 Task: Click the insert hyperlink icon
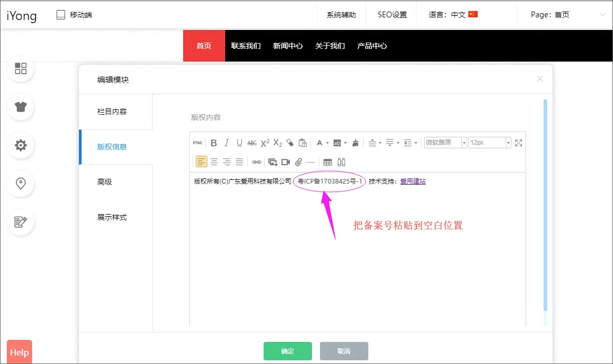(x=257, y=162)
